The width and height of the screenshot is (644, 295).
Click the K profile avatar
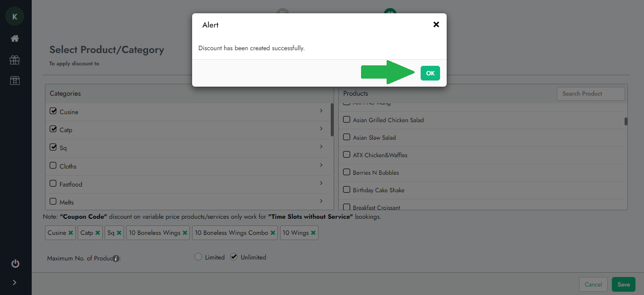click(x=15, y=17)
